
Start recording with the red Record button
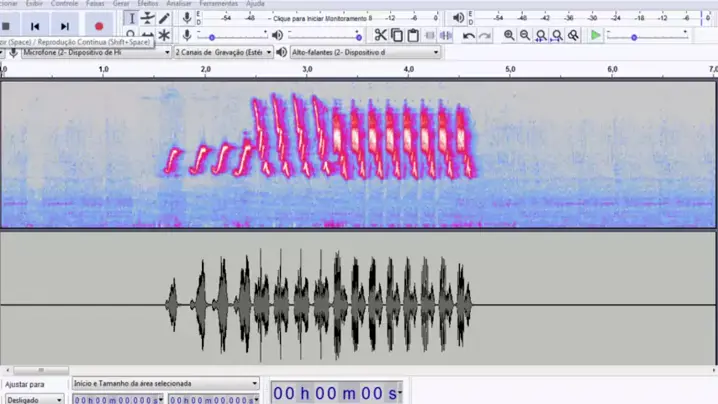click(x=98, y=27)
